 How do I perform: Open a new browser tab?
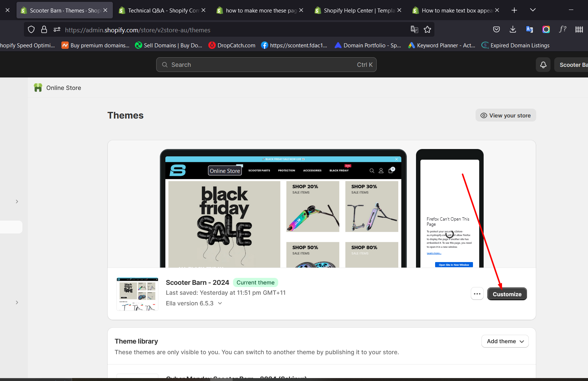click(x=514, y=10)
